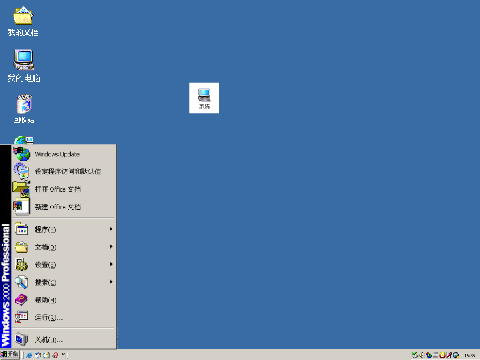Viewport: 480px width, 360px height.
Task: Select the My Computer desktop icon
Action: [x=24, y=65]
